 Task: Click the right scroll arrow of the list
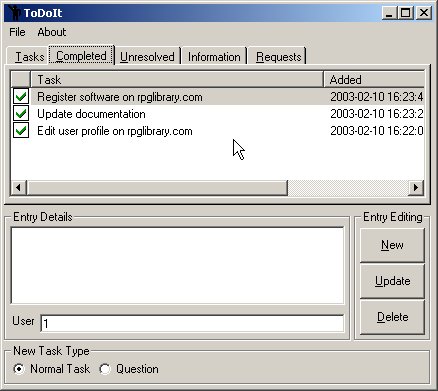pyautogui.click(x=416, y=187)
